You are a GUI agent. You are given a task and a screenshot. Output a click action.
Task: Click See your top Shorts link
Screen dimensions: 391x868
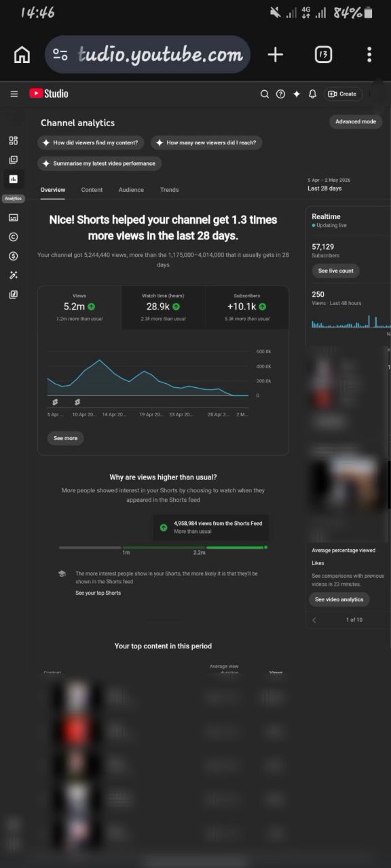[98, 593]
